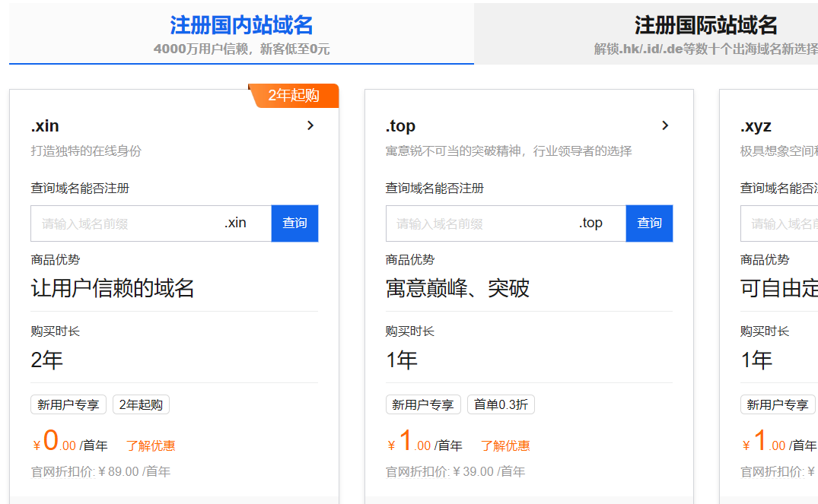
Task: Click 查询 button for .xin domain
Action: point(294,223)
